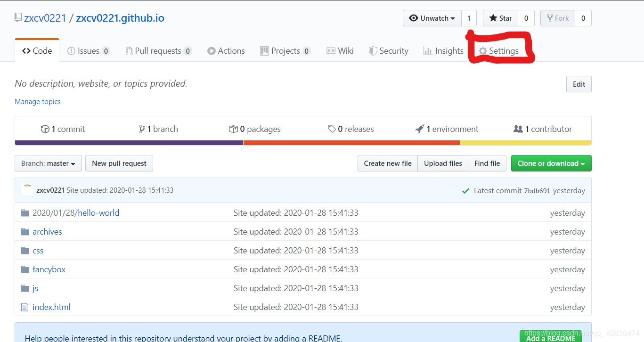Image resolution: width=644 pixels, height=342 pixels.
Task: Click Find file button
Action: tap(487, 163)
